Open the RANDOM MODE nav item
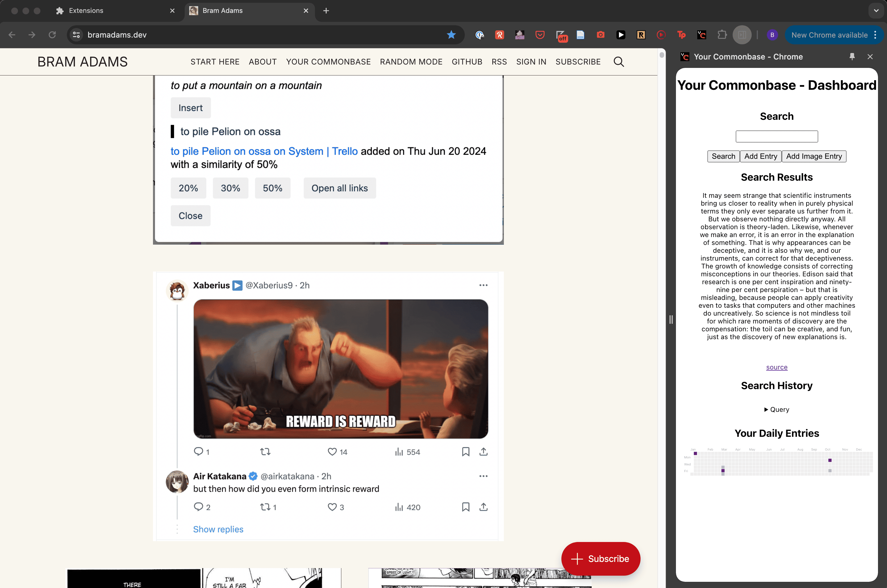Screen dimensions: 887x588 click(411, 62)
